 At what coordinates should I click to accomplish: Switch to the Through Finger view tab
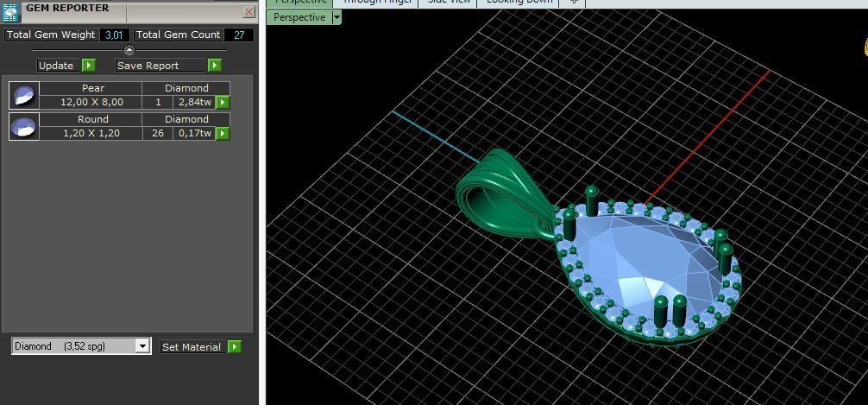[377, 2]
